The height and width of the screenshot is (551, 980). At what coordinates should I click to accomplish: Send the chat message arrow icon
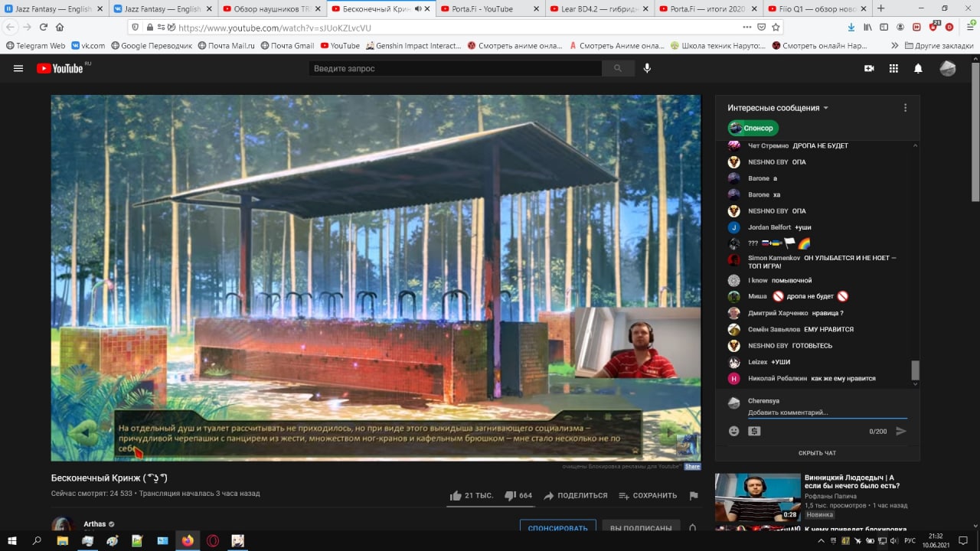tap(901, 431)
